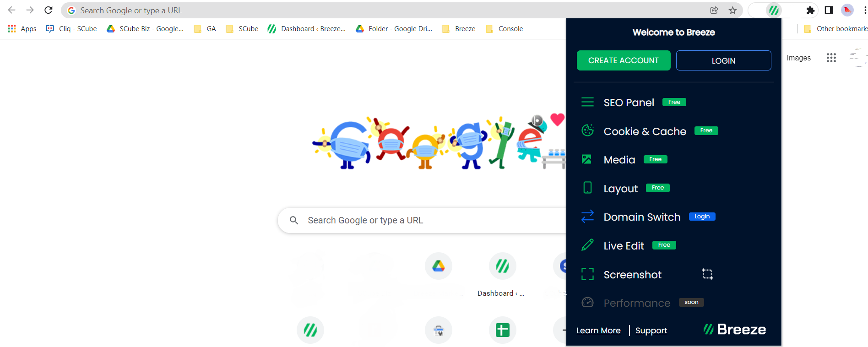Click the Free badge beside Media
Image resolution: width=868 pixels, height=347 pixels.
point(656,159)
